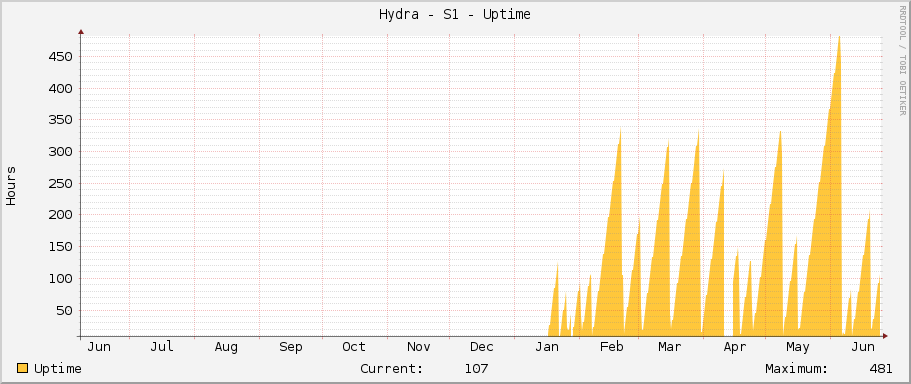Click the 'Nov' x-axis label
The image size is (911, 384).
tap(418, 347)
